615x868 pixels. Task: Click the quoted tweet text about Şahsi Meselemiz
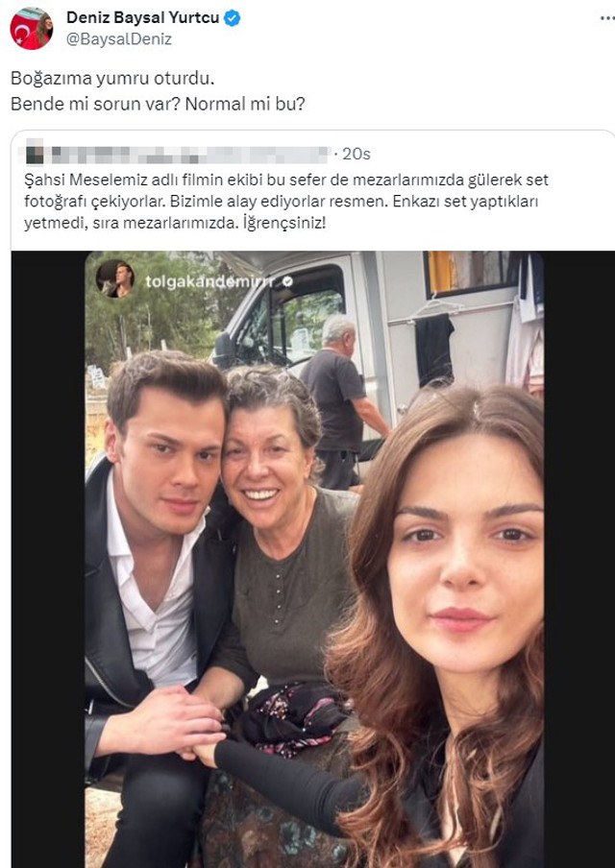coord(288,200)
